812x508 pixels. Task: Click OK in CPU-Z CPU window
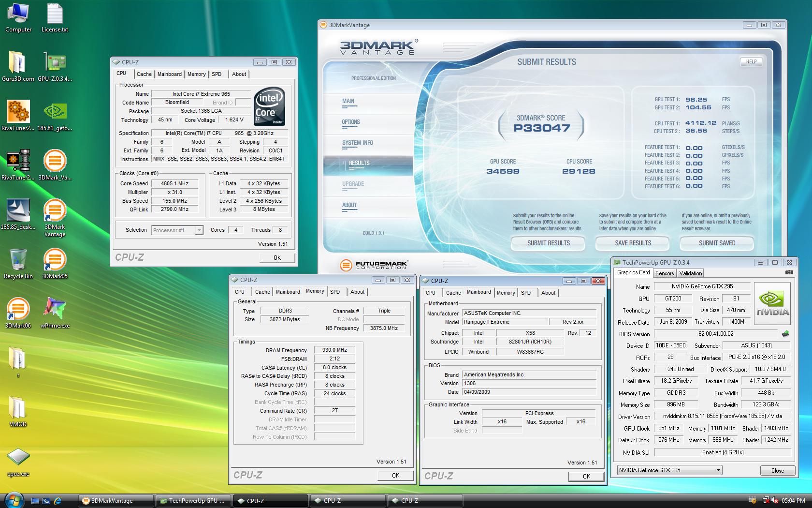(x=277, y=258)
